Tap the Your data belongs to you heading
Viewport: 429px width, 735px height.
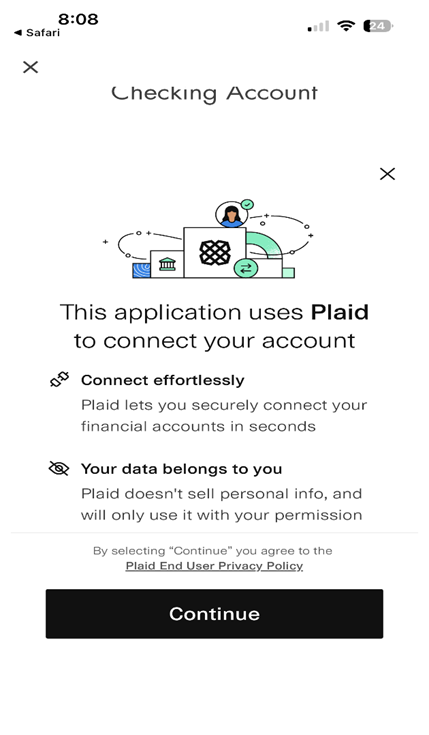pos(181,469)
